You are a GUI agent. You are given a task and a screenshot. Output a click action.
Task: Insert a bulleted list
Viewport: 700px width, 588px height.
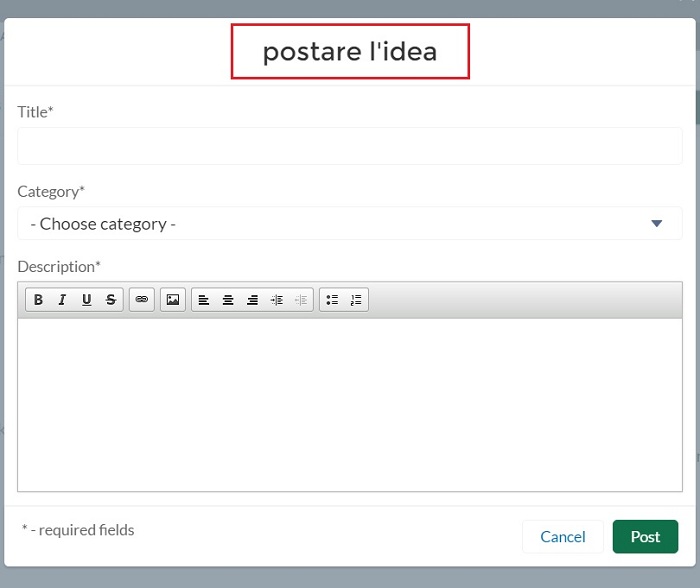coord(332,300)
